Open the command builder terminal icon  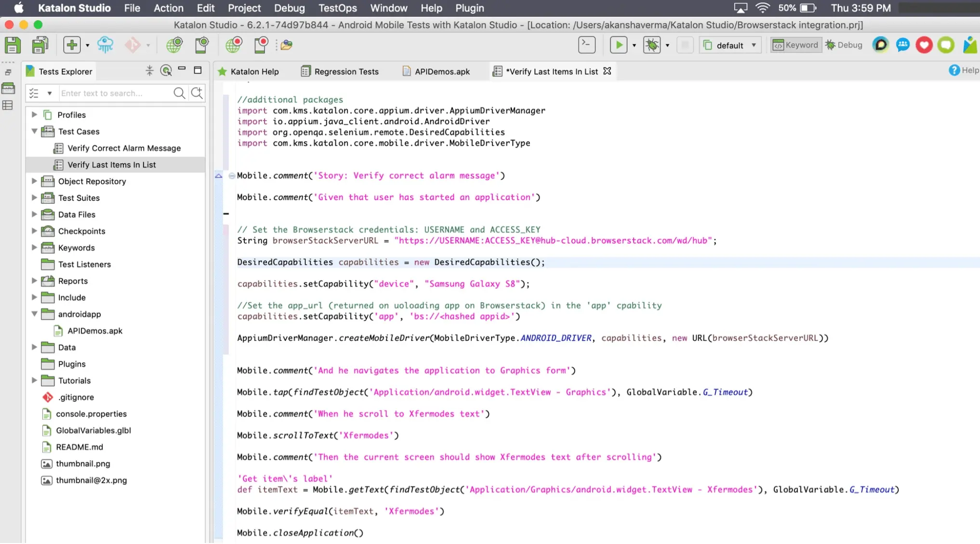pyautogui.click(x=586, y=45)
